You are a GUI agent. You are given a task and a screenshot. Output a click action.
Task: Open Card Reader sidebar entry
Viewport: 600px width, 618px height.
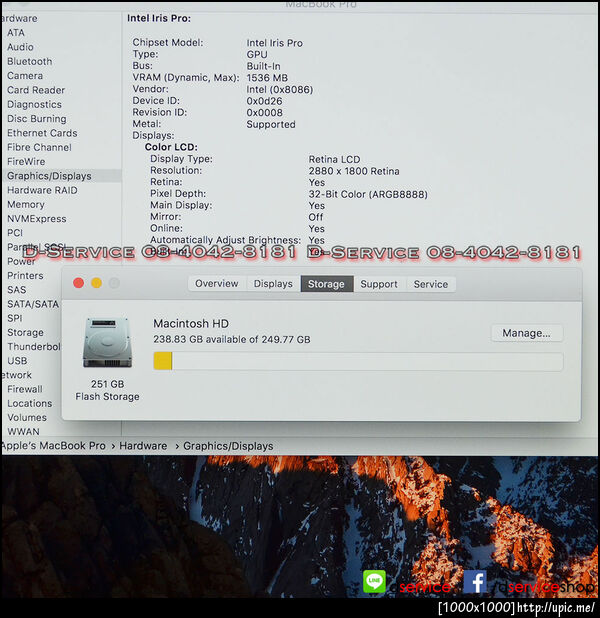click(36, 90)
